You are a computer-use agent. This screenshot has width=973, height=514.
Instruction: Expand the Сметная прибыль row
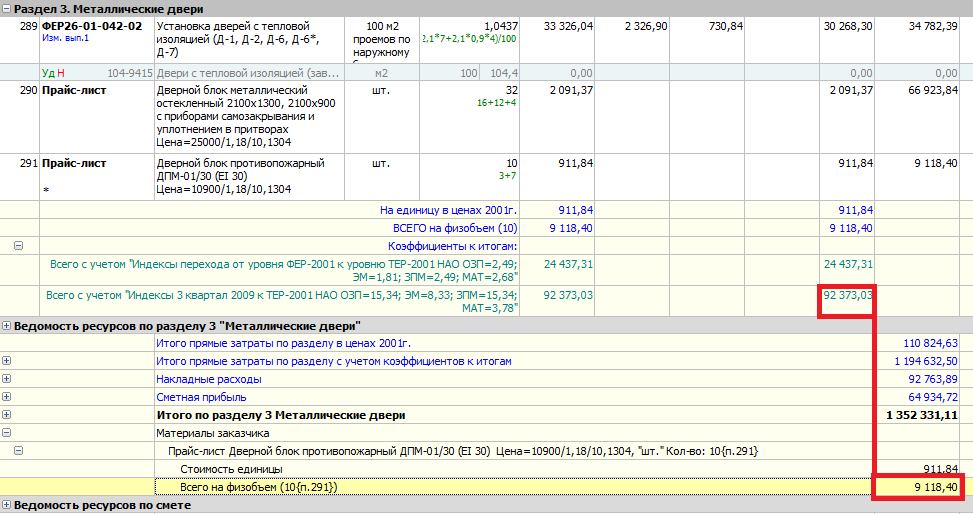(7, 397)
